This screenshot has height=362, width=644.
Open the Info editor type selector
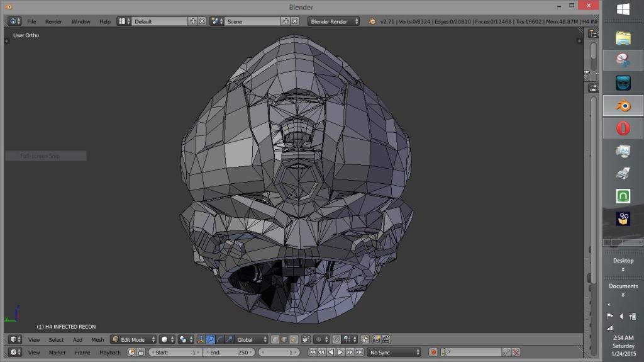pyautogui.click(x=14, y=21)
